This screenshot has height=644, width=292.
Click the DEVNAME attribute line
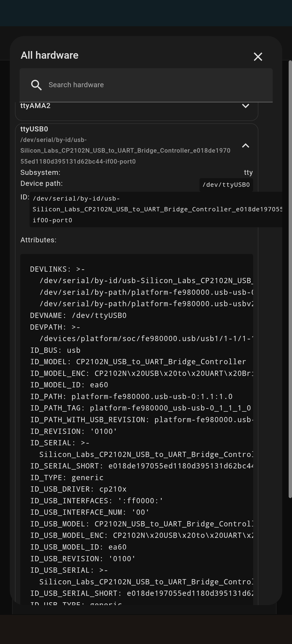(78, 316)
